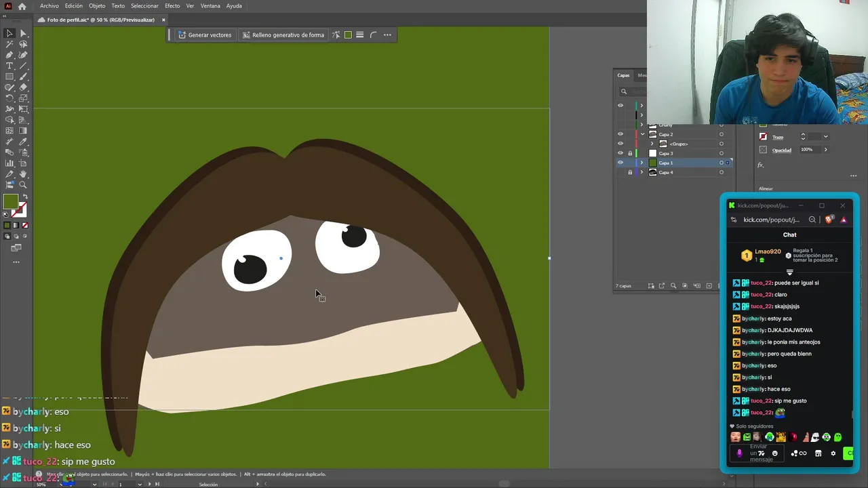Pick the Rectangle tool in toolbar
868x488 pixels.
coord(9,77)
